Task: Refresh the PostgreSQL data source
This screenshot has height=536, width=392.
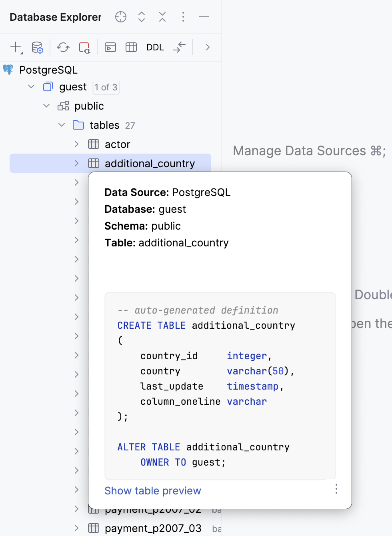Action: [63, 47]
